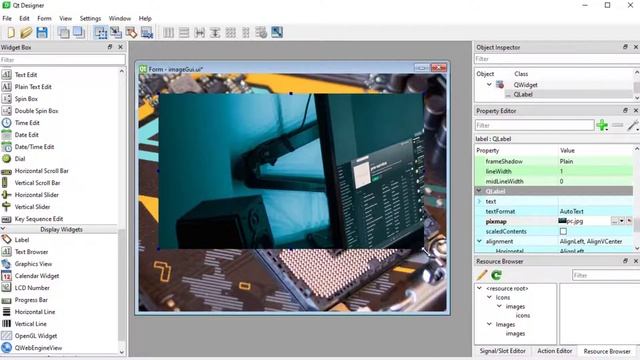This screenshot has height=360, width=640.
Task: Collapse the QWidget node in Object Inspector
Action: pyautogui.click(x=489, y=84)
